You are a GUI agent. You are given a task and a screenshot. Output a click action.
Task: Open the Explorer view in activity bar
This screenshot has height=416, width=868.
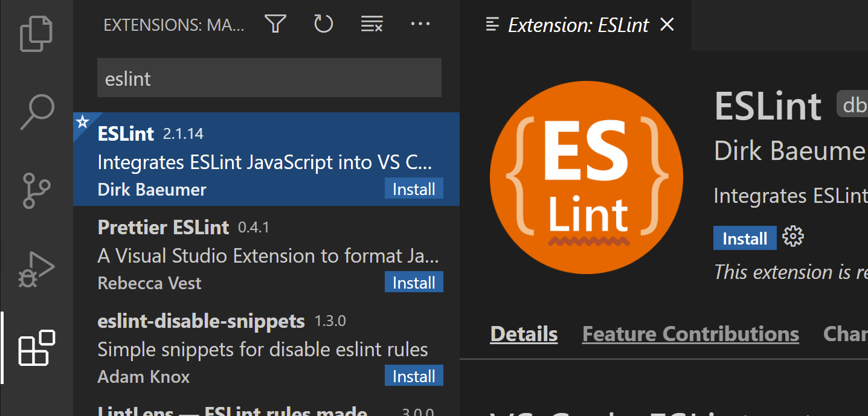coord(37,34)
